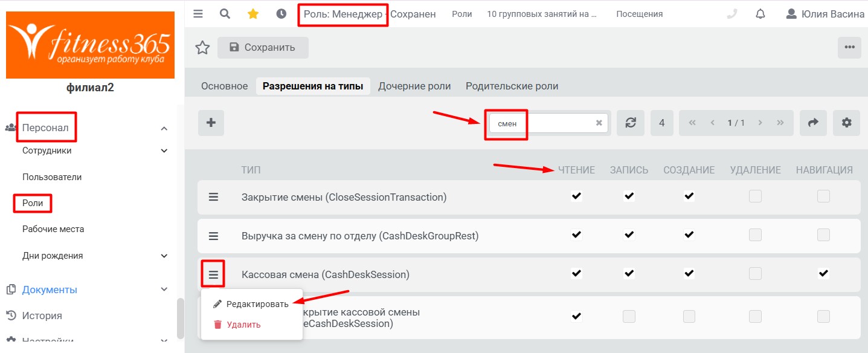The width and height of the screenshot is (868, 353).
Task: Open Рабочие места in the sidebar
Action: click(53, 229)
